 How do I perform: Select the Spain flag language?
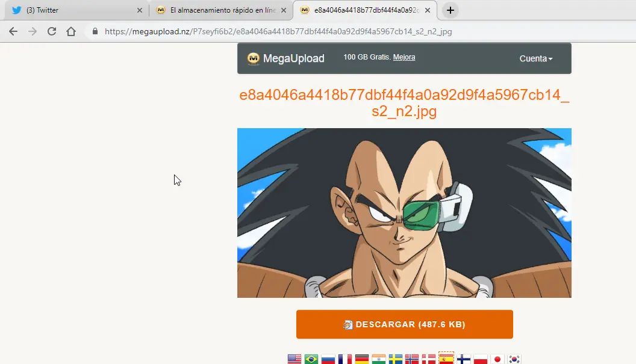tap(446, 359)
